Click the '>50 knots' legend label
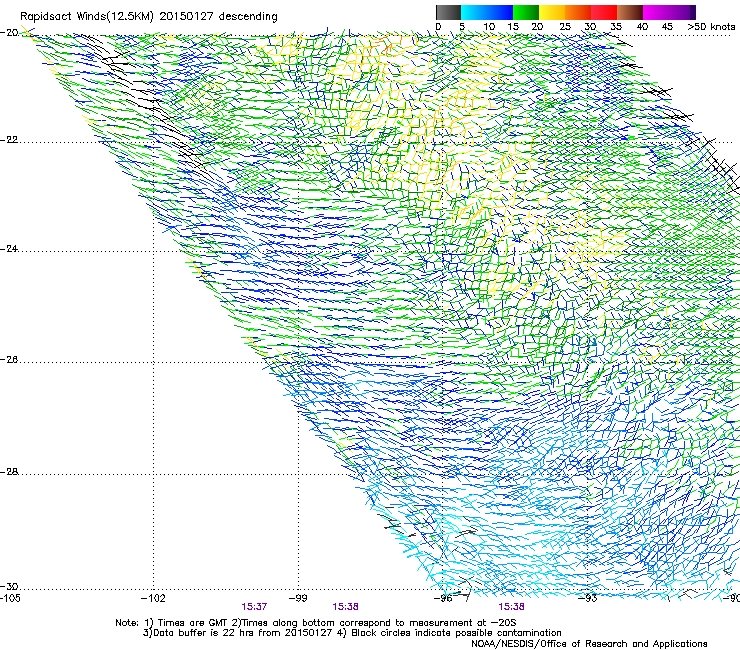This screenshot has height=650, width=740. (711, 27)
